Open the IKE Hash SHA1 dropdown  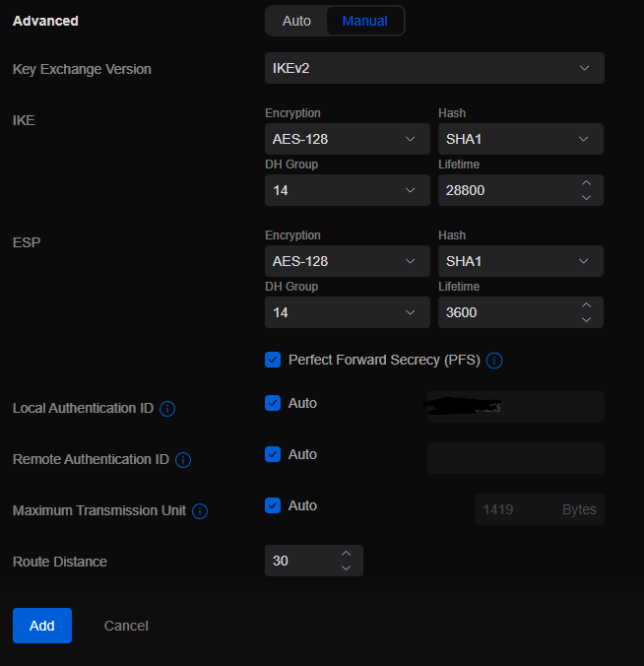coord(521,139)
